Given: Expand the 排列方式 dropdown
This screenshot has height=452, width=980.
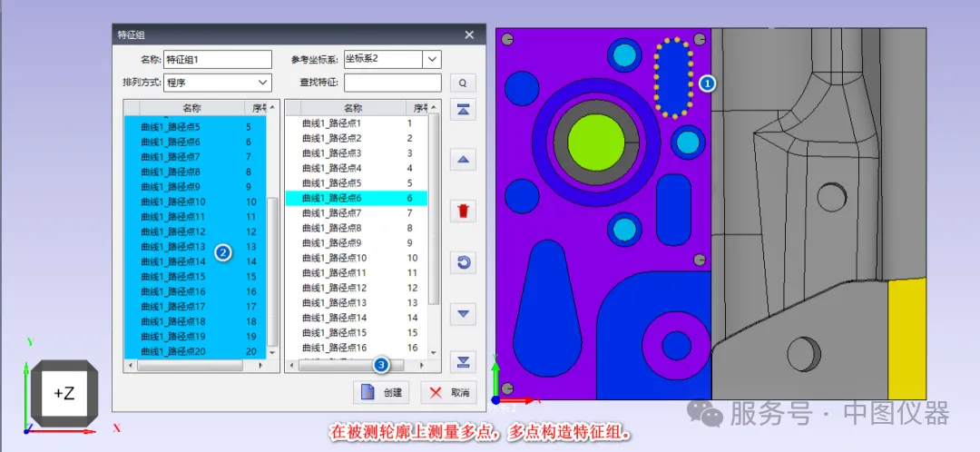Looking at the screenshot, I should click(262, 83).
